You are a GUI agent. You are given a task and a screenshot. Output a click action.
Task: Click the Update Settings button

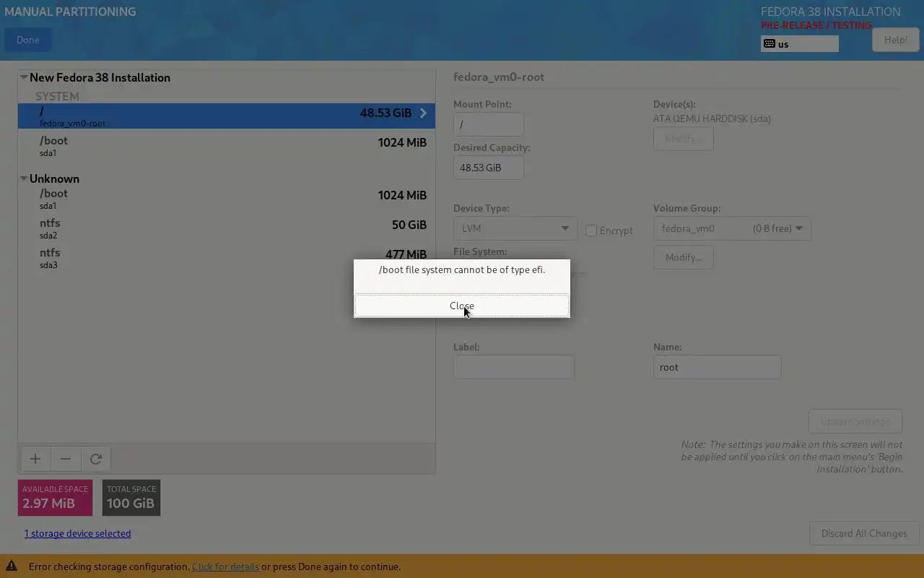pos(855,421)
